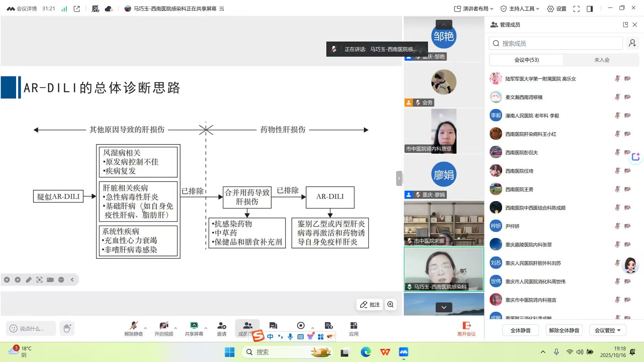Select the pen annotation tool above the slide

pos(29,280)
